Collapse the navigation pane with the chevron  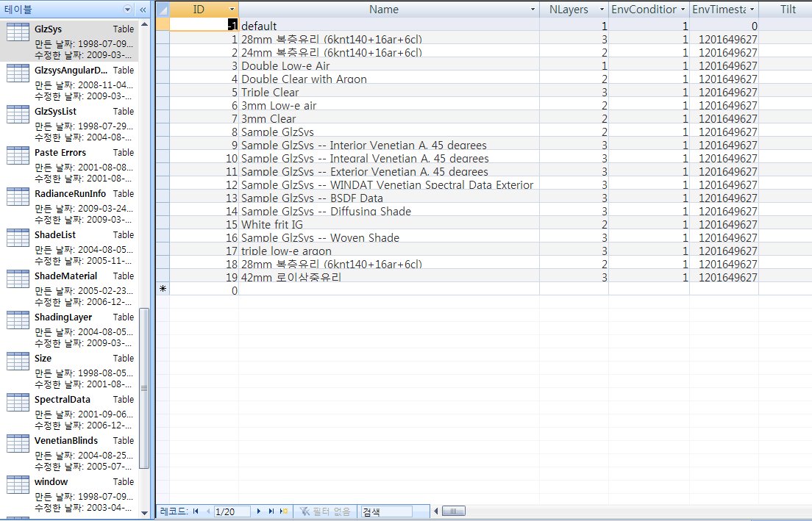coord(143,10)
